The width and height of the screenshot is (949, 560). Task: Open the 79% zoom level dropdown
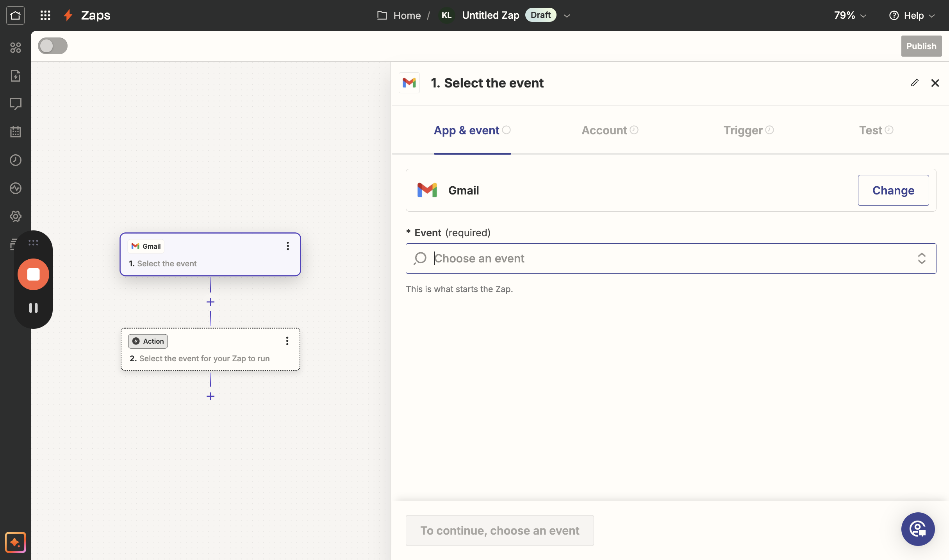[x=850, y=15]
